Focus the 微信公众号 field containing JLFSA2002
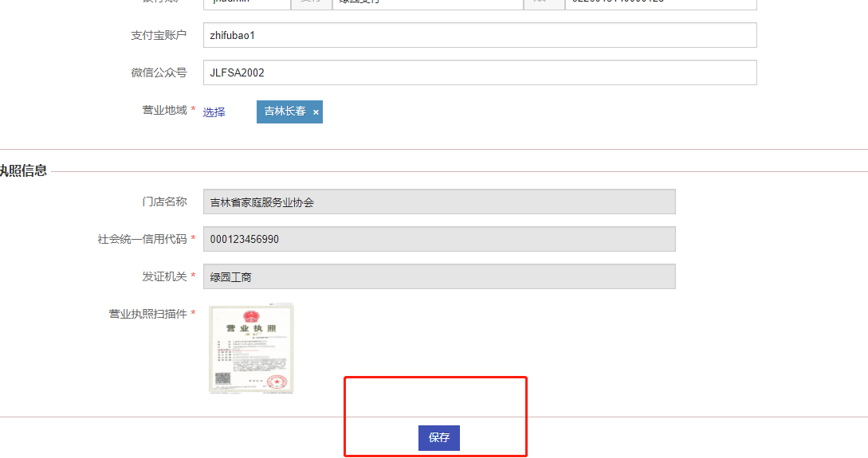Screen dimensions: 868x458 pyautogui.click(x=479, y=72)
